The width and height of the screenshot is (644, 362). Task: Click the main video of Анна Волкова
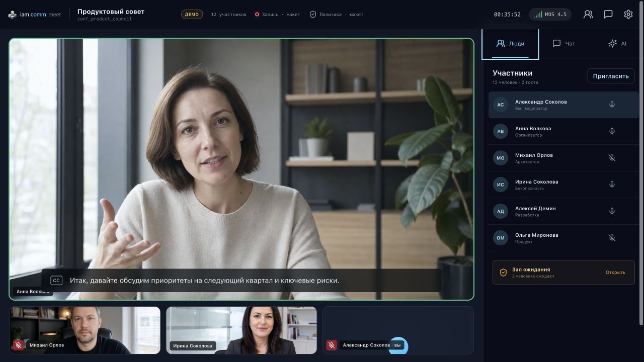(242, 169)
